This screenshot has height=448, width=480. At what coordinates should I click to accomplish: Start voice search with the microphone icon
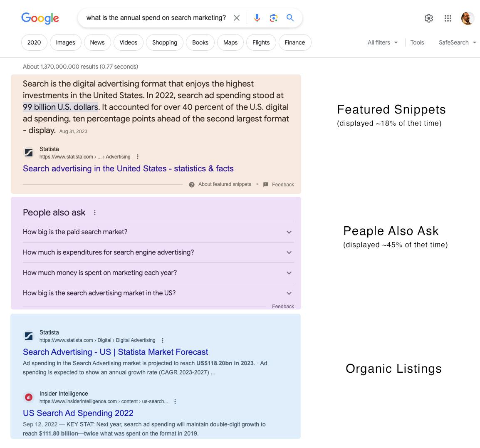click(257, 18)
